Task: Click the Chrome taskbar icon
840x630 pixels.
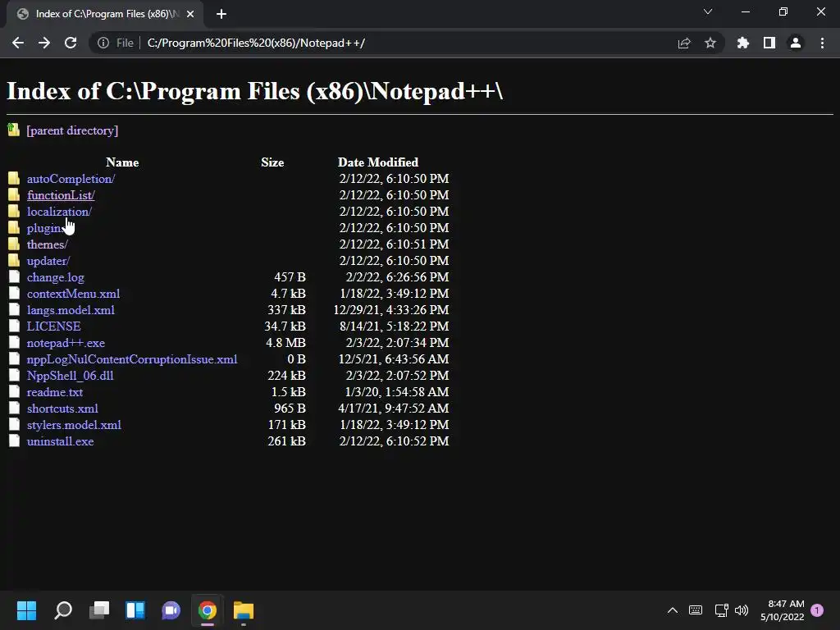Action: [208, 610]
